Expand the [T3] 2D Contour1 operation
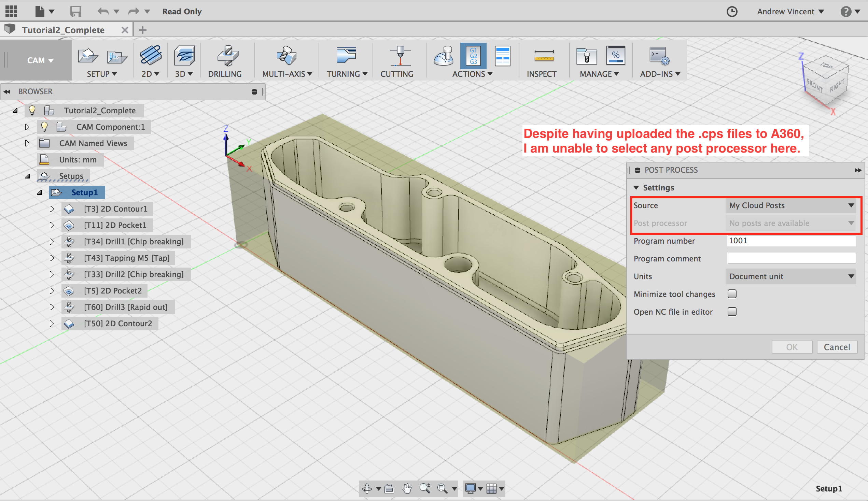868x501 pixels. [52, 209]
